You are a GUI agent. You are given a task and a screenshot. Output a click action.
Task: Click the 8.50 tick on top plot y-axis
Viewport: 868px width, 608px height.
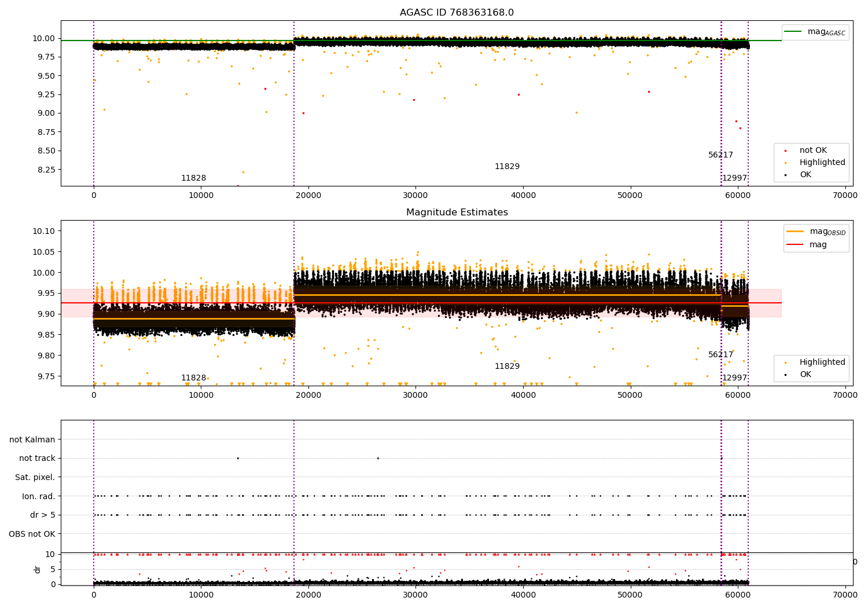coord(47,151)
